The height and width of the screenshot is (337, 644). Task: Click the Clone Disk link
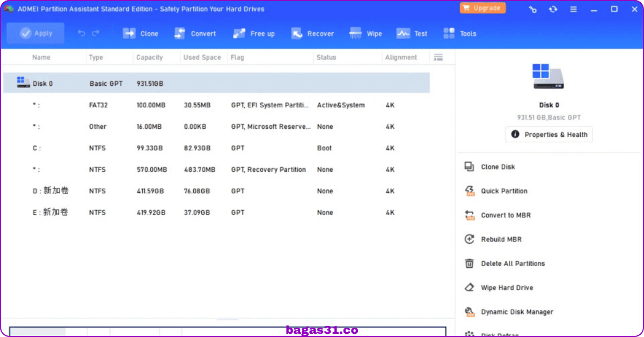pos(498,167)
